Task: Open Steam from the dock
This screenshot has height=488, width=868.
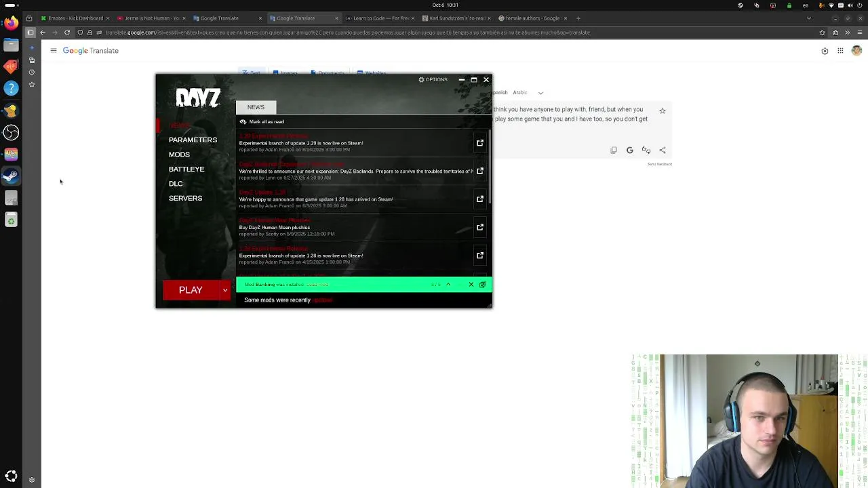Action: [11, 176]
